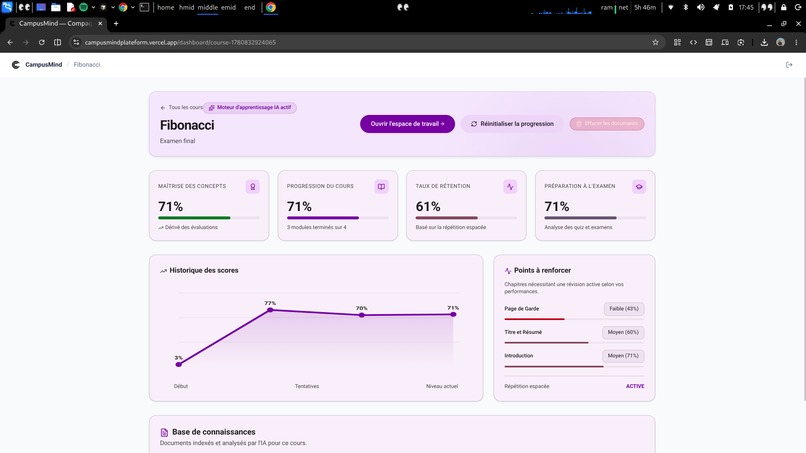Click the ACTIVE spaced repetition status
This screenshot has height=453, width=806.
click(x=635, y=386)
